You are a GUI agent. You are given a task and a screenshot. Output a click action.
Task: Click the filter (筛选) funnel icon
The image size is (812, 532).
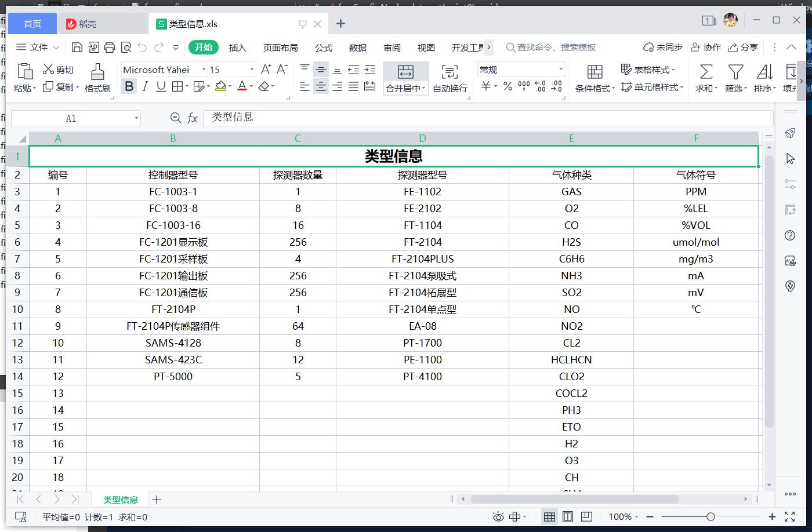[x=735, y=72]
